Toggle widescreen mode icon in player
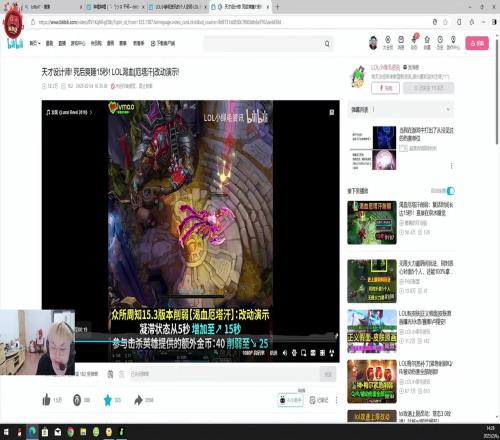500x440 pixels. point(313,353)
